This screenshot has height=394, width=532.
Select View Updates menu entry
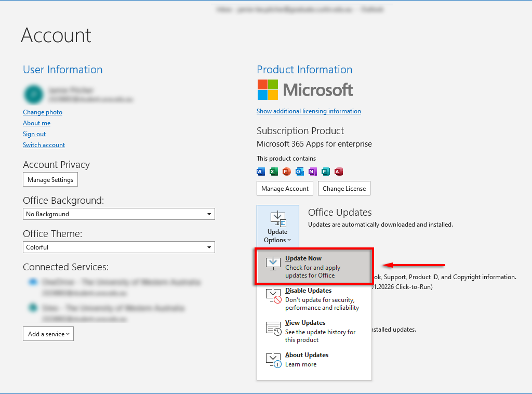[314, 331]
